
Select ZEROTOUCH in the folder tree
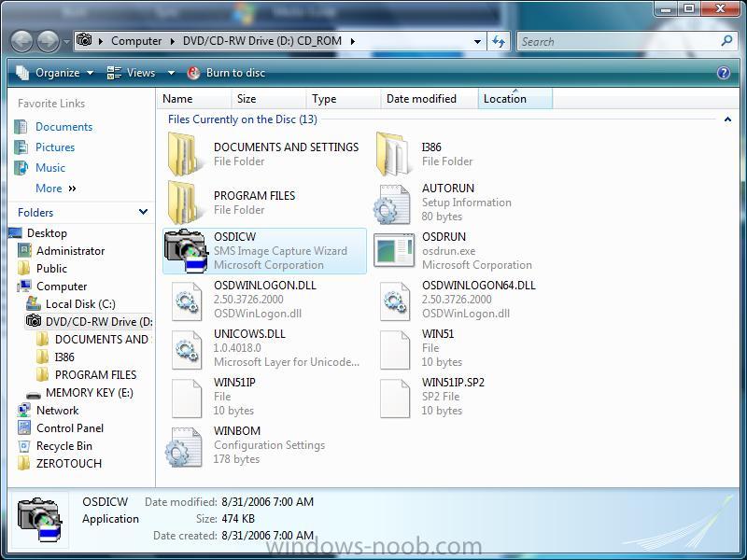click(69, 463)
